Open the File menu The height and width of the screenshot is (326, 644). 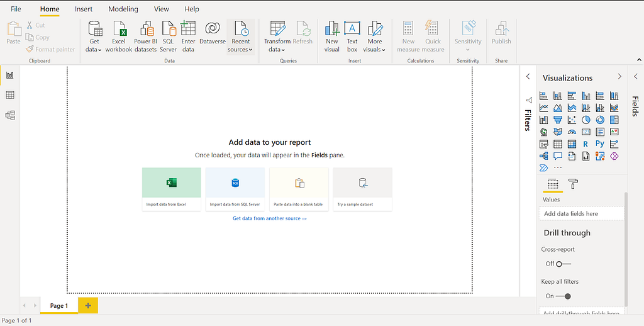tap(16, 9)
